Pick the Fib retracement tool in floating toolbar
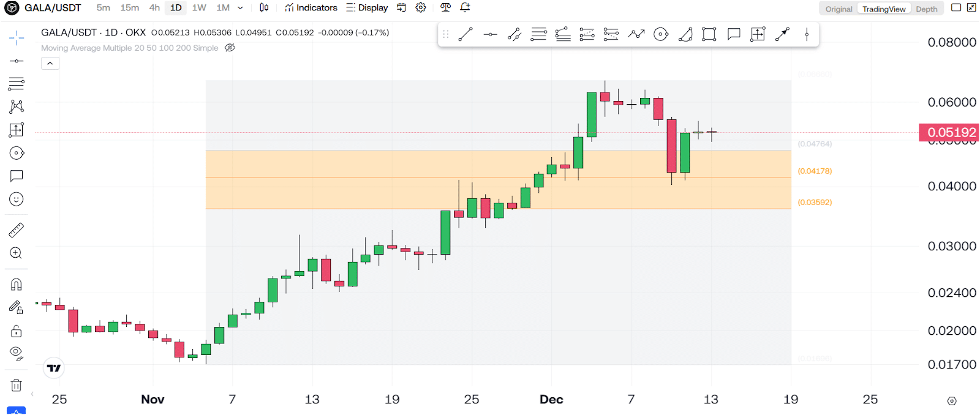 tap(538, 34)
